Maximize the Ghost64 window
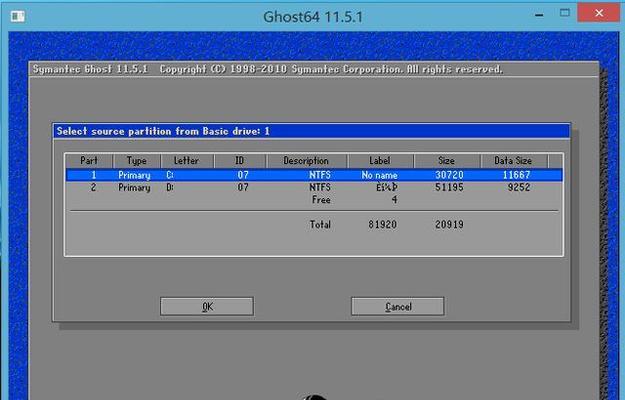Screen dimensions: 625x400 point(564,13)
